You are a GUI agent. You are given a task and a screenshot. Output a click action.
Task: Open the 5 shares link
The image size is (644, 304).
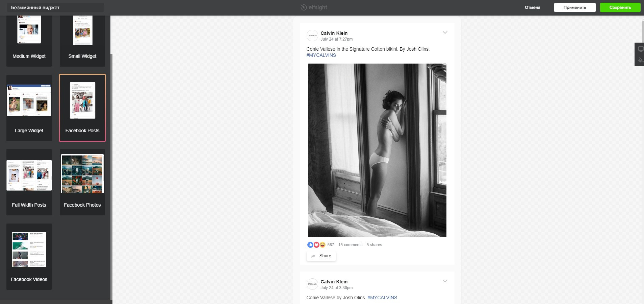tap(374, 245)
